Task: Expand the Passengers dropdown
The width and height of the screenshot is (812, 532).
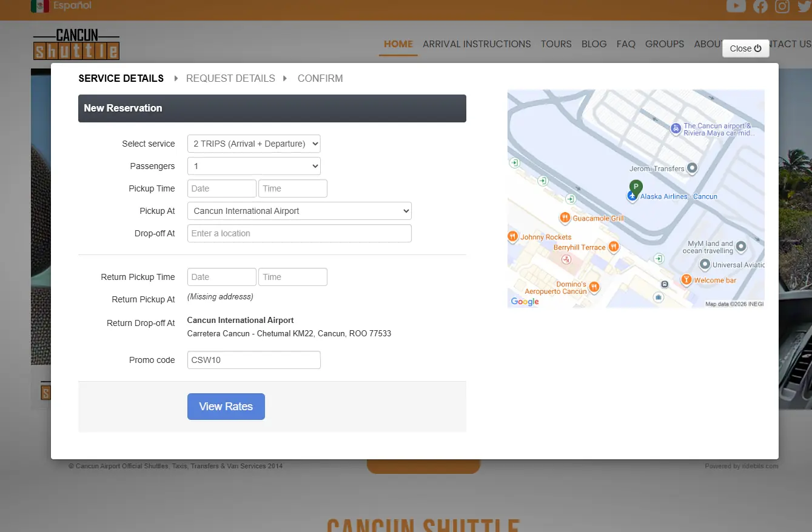Action: tap(253, 166)
